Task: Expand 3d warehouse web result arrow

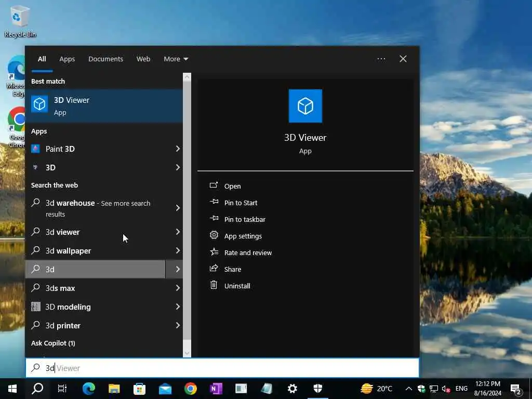Action: 178,208
